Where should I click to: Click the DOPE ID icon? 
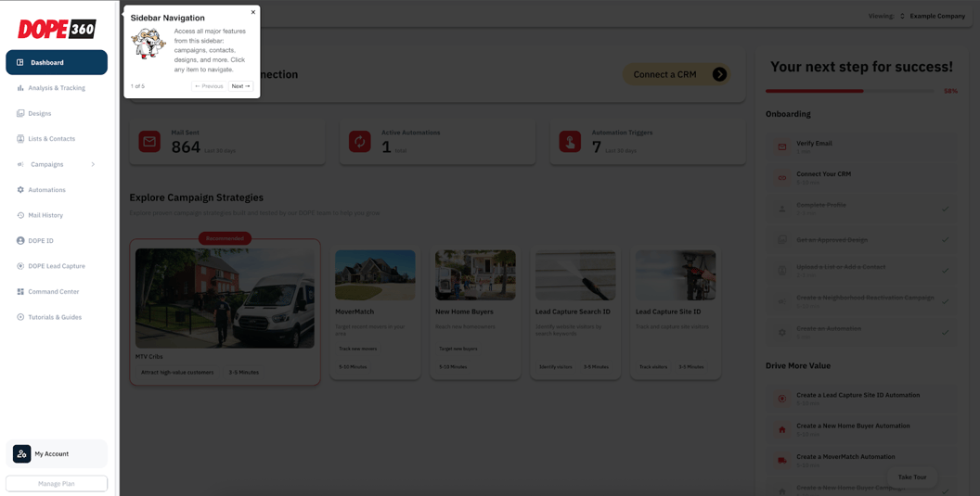click(x=20, y=241)
